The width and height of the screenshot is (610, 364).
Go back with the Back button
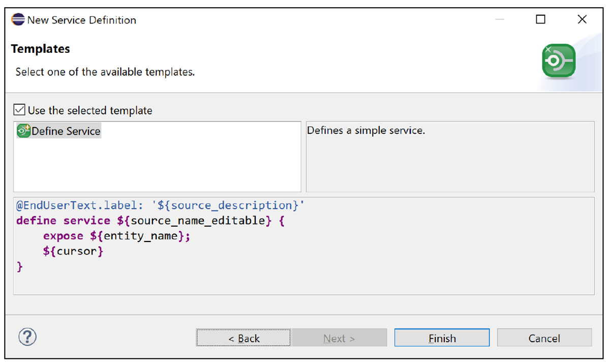(243, 338)
